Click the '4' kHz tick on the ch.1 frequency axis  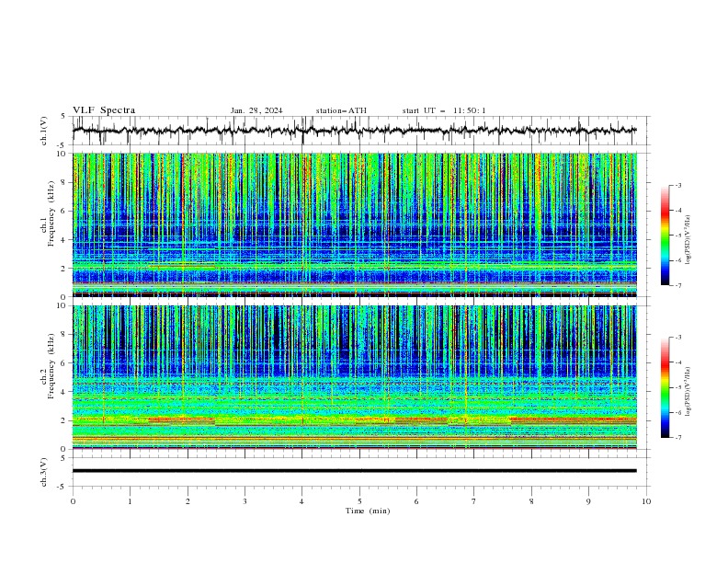(x=65, y=240)
